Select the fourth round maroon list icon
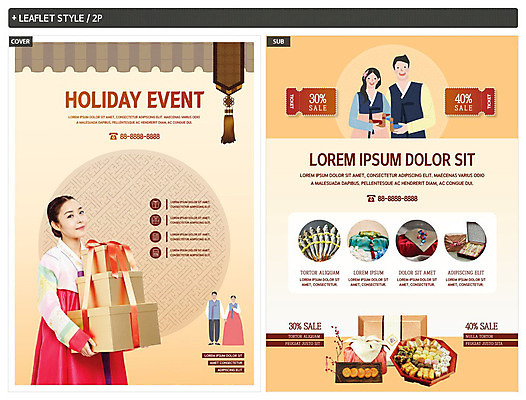This screenshot has width=526, height=400. [155, 252]
